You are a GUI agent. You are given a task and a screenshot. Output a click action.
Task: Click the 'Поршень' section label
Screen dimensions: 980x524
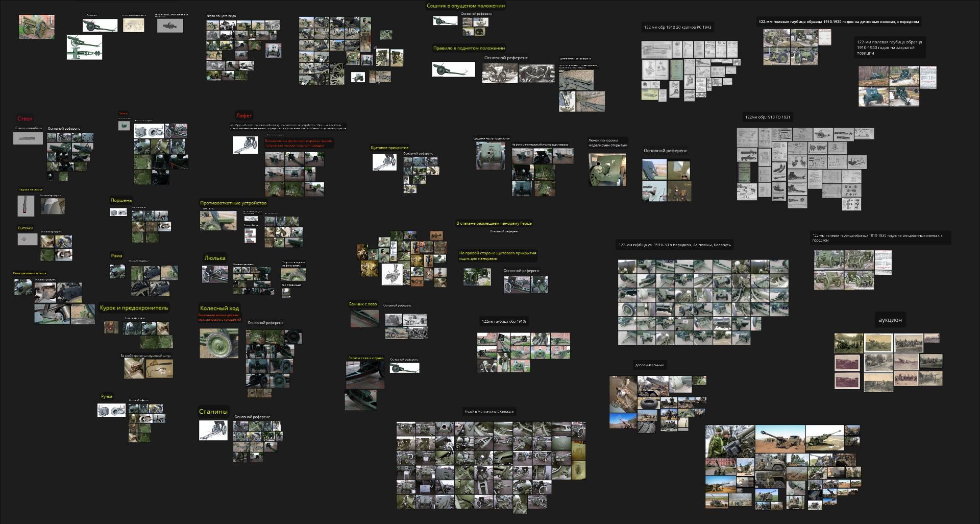coord(121,200)
